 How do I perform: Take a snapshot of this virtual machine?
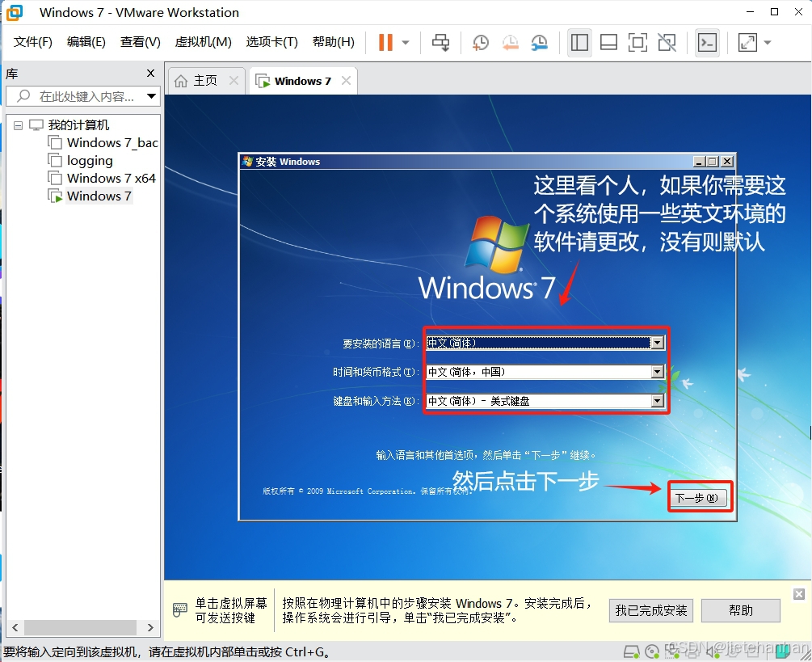pos(481,43)
